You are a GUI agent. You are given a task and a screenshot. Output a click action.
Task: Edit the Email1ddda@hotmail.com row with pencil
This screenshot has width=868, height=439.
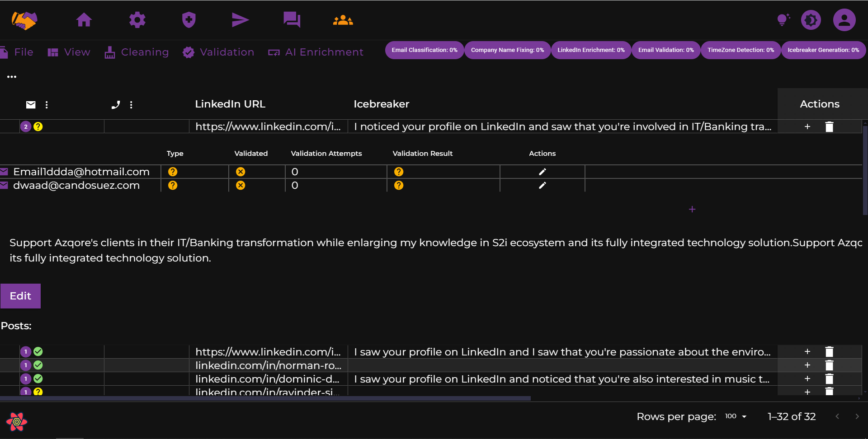(542, 172)
